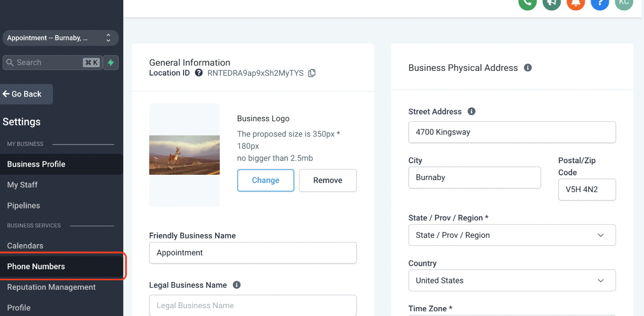This screenshot has width=644, height=316.
Task: Click the Friendly Business Name field
Action: pyautogui.click(x=253, y=252)
